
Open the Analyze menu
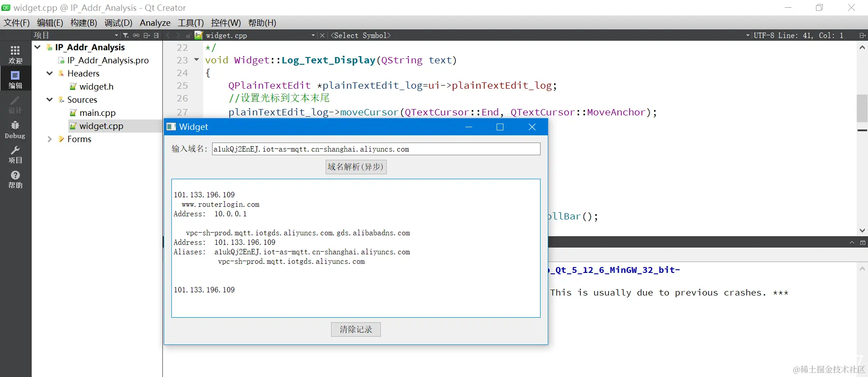[x=155, y=23]
